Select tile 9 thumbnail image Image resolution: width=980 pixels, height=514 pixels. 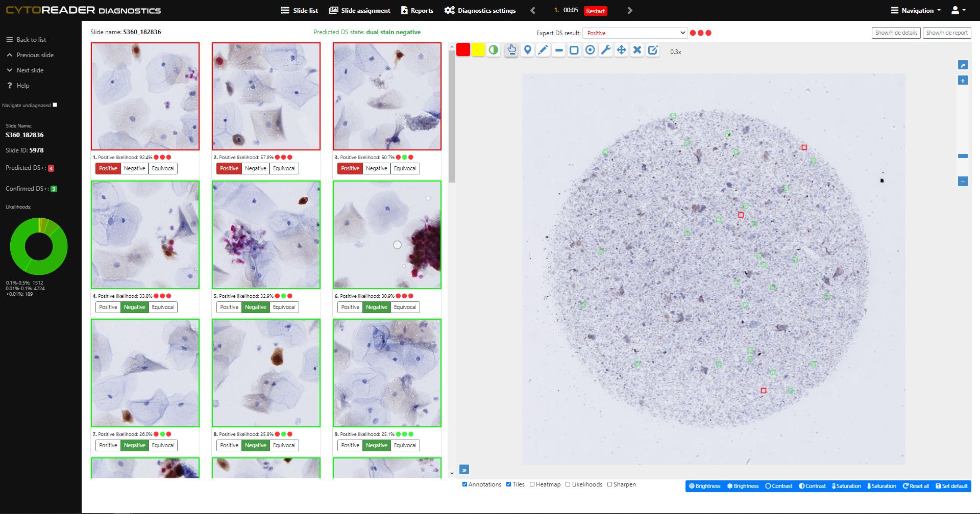coord(387,373)
